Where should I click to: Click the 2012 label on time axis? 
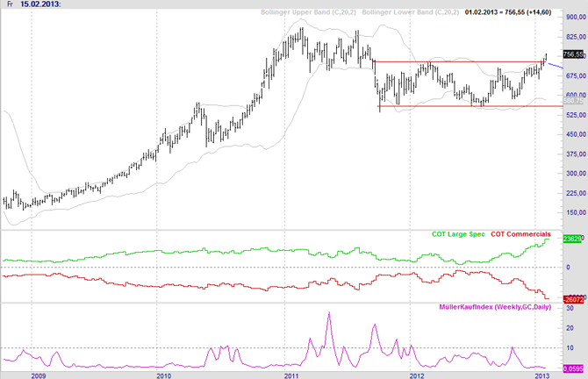(x=418, y=375)
